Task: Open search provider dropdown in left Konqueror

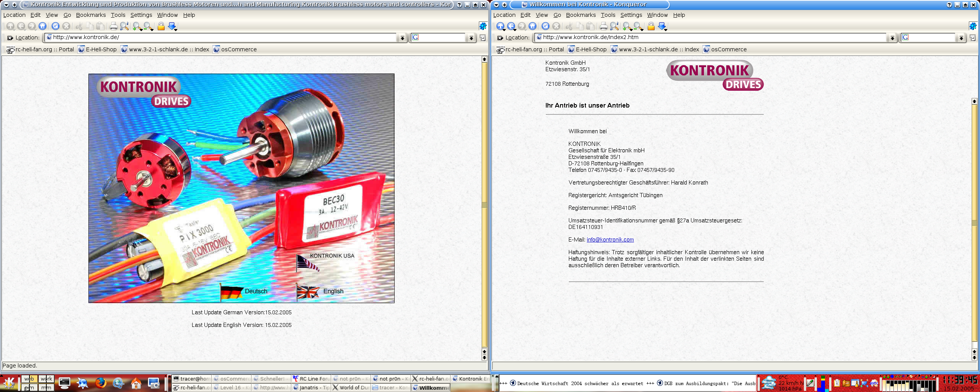Action: [471, 38]
